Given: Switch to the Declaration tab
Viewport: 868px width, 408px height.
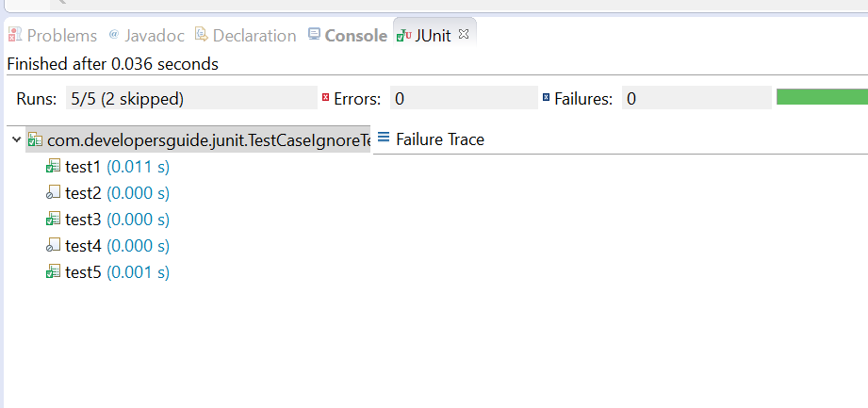Looking at the screenshot, I should pos(245,35).
